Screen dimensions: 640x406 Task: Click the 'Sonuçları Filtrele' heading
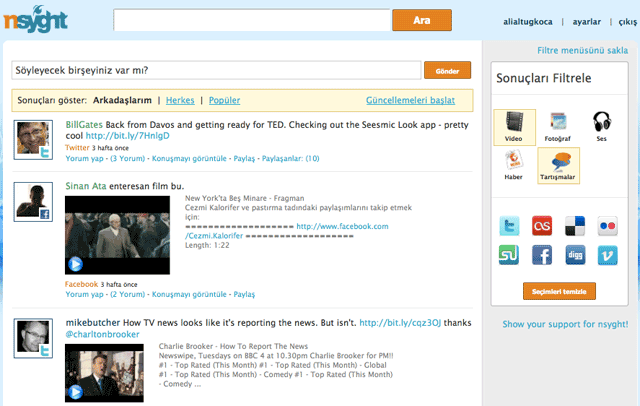click(544, 78)
